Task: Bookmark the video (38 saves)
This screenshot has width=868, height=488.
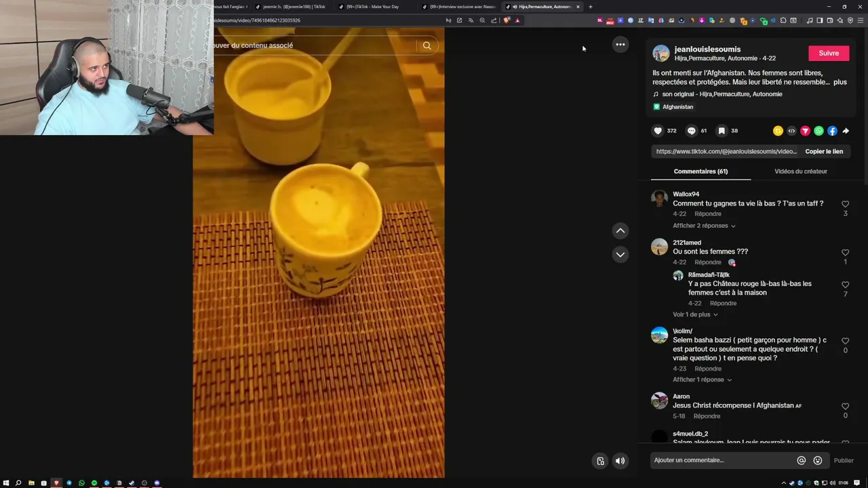Action: (x=722, y=131)
